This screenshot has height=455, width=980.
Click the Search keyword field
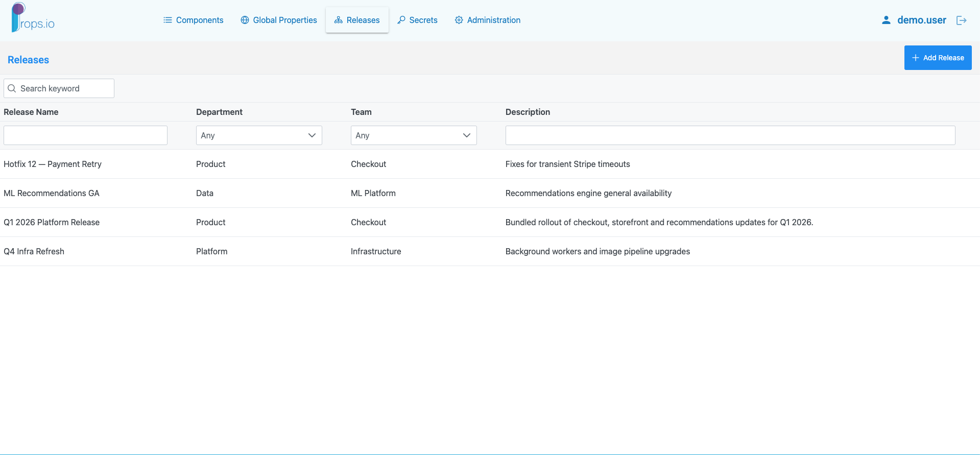click(59, 88)
